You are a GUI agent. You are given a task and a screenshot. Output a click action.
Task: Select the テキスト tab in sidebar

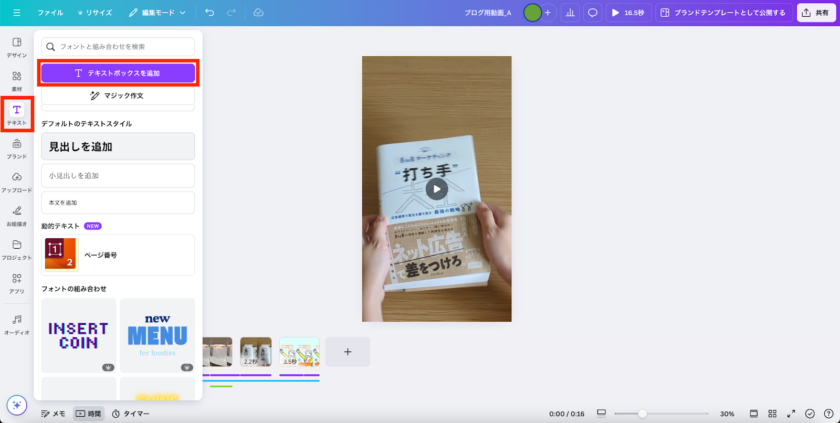coord(17,114)
